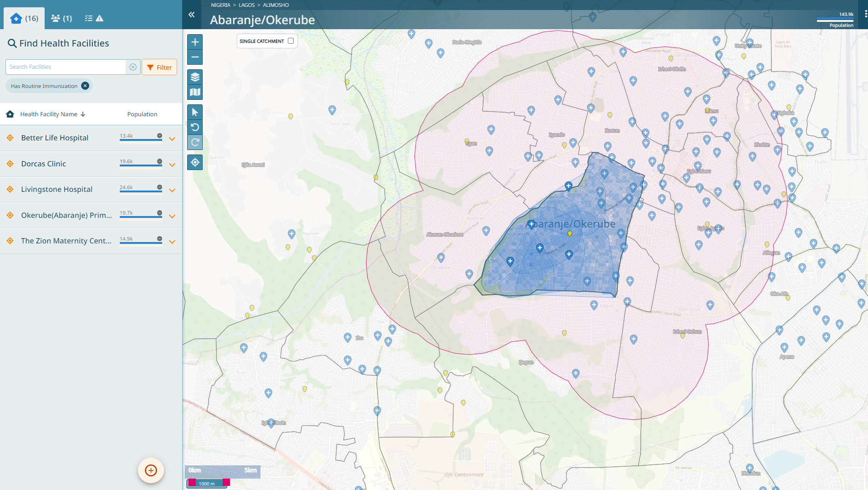The height and width of the screenshot is (490, 868).
Task: Click yellow settlement marker inside Abaranje/Okerube
Action: pos(570,234)
